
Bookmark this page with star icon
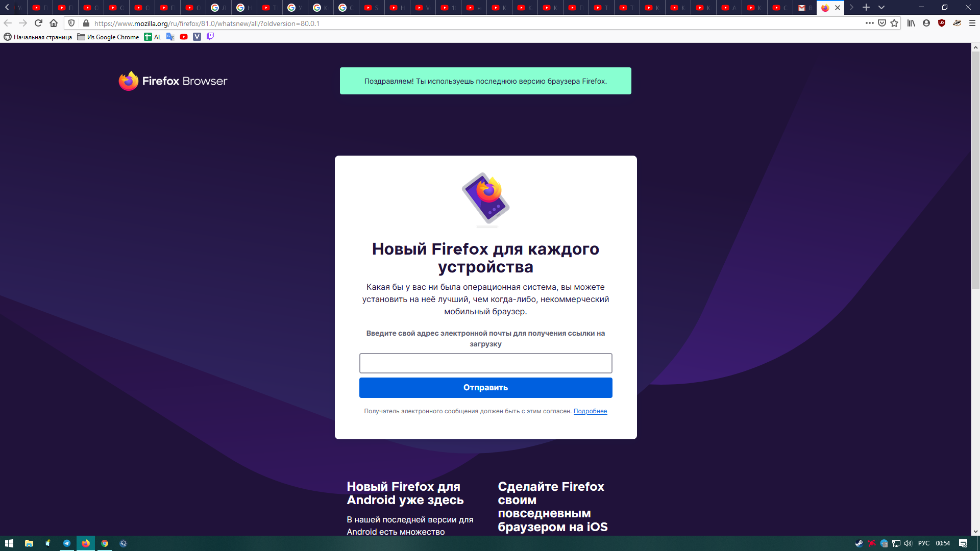894,23
